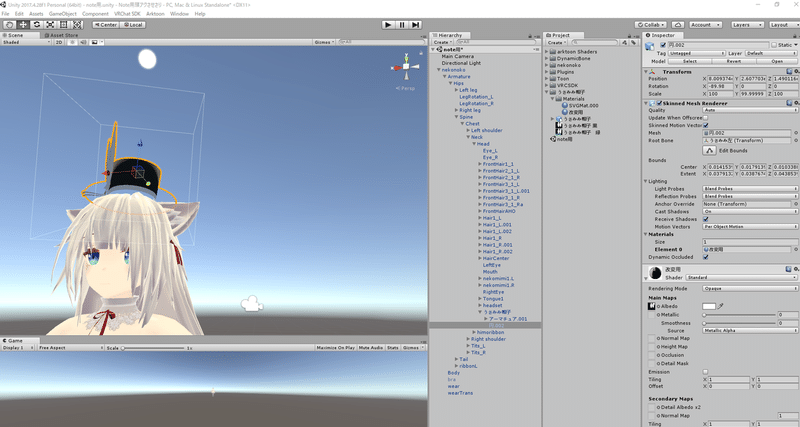This screenshot has width=800, height=427.
Task: Click the Step frame button
Action: click(x=415, y=24)
